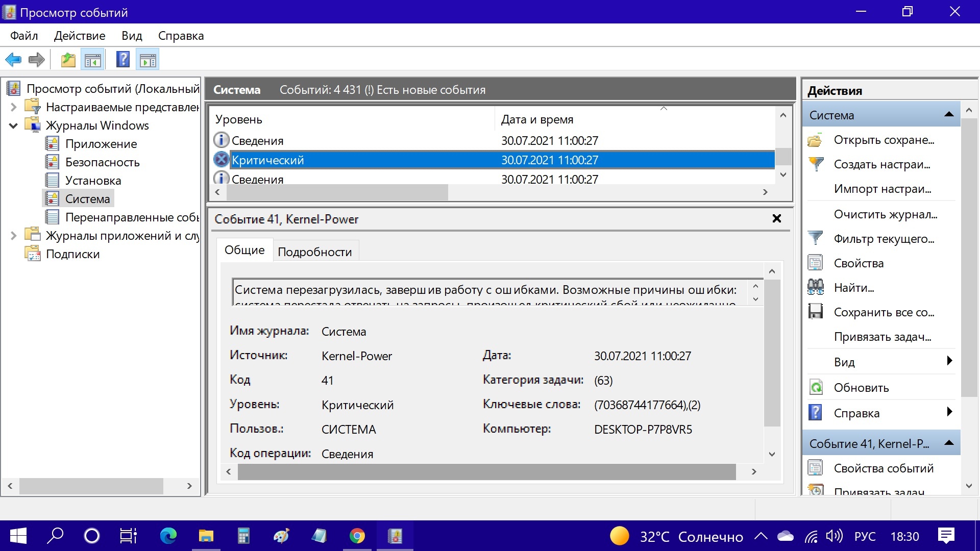980x551 pixels.
Task: Expand Журналы приложений и служб node
Action: tap(14, 236)
